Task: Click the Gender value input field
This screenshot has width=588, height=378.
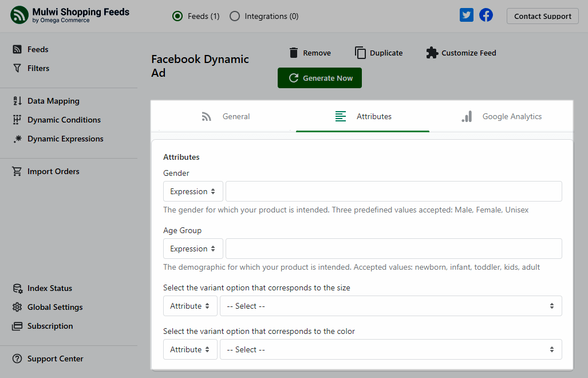Action: [393, 191]
